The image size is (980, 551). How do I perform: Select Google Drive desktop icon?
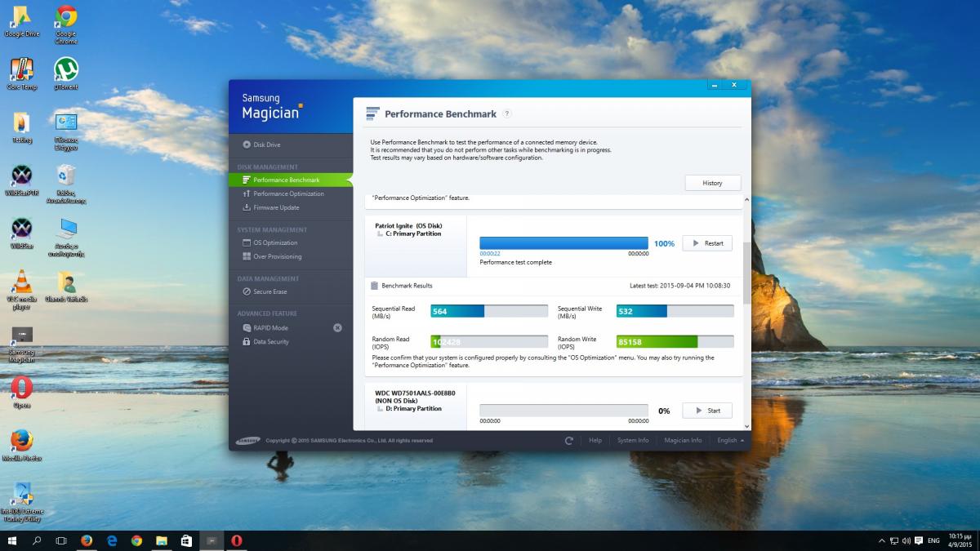tap(22, 22)
